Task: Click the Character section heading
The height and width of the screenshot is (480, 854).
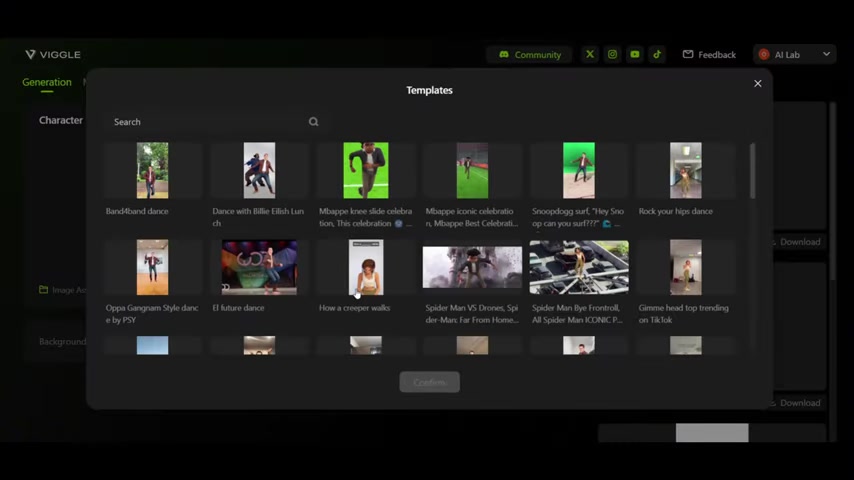Action: click(61, 120)
